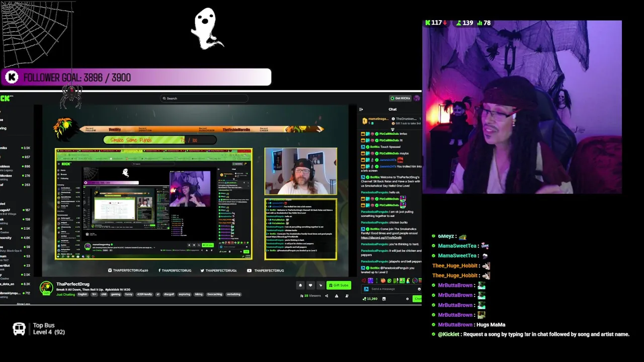Screen dimensions: 644x362
Task: Select the Geocaching tag
Action: 214,294
